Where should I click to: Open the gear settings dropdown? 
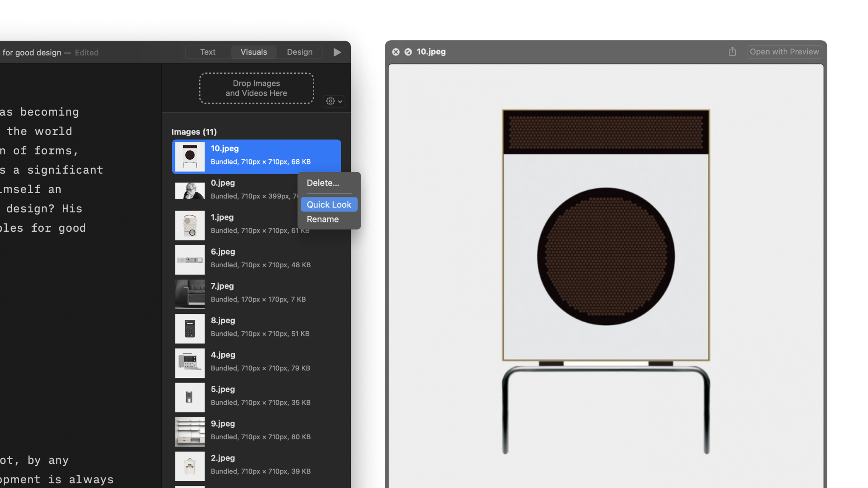(x=334, y=101)
